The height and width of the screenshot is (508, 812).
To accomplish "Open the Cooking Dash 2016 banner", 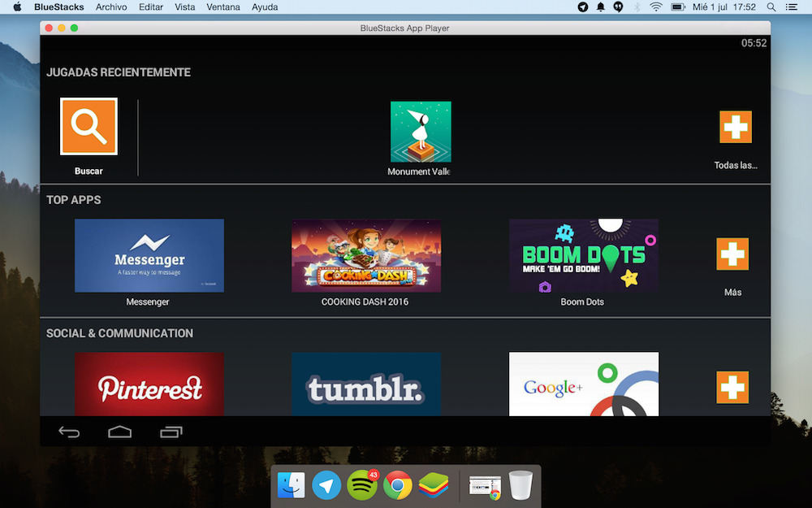I will [366, 255].
